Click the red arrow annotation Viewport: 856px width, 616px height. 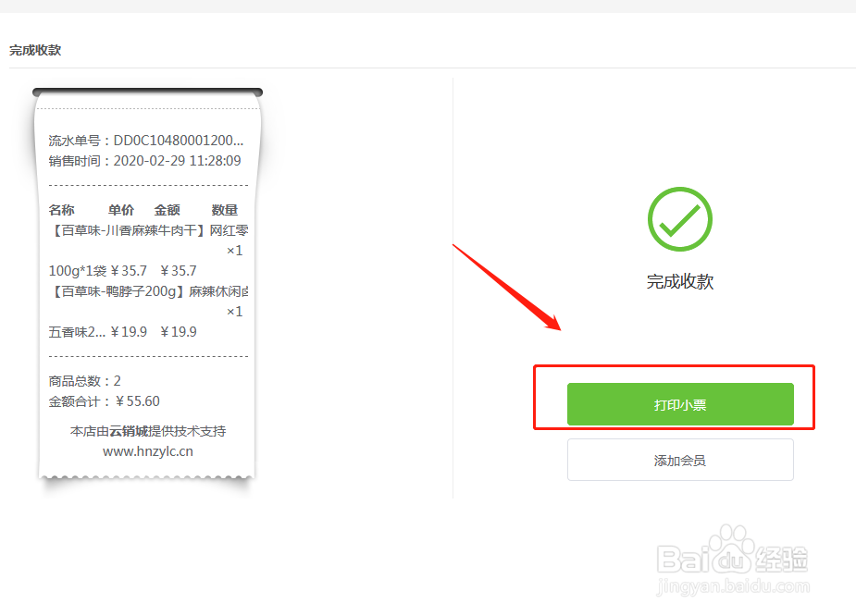(x=506, y=287)
